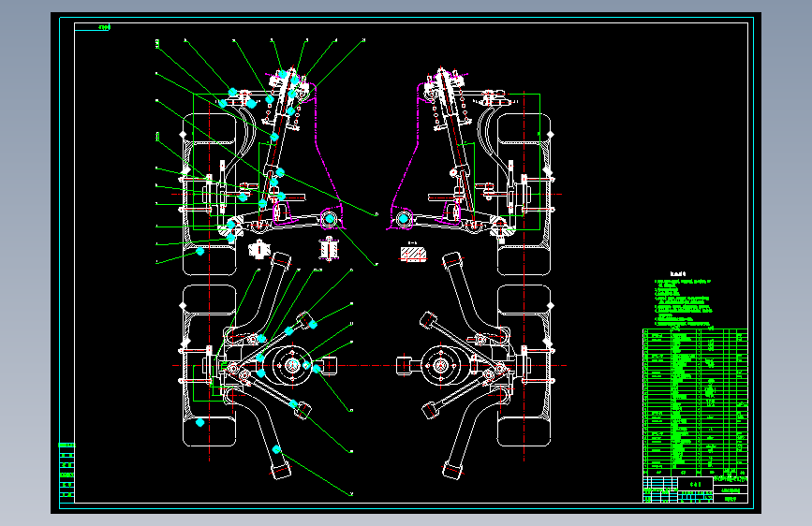Select the green parts list table
The height and width of the screenshot is (526, 812).
tap(696, 402)
